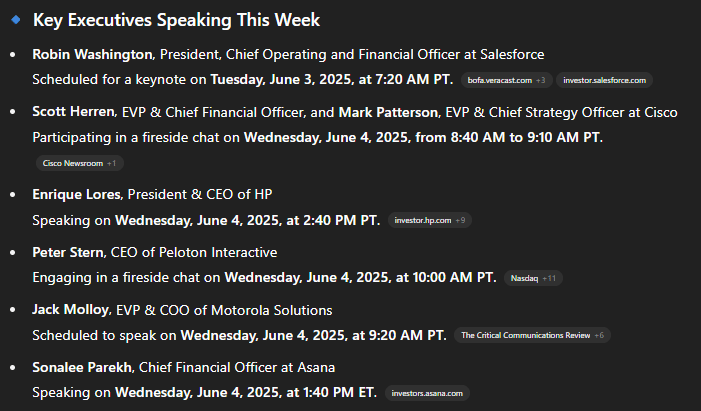Click the investors.asana.com source link

(x=426, y=393)
